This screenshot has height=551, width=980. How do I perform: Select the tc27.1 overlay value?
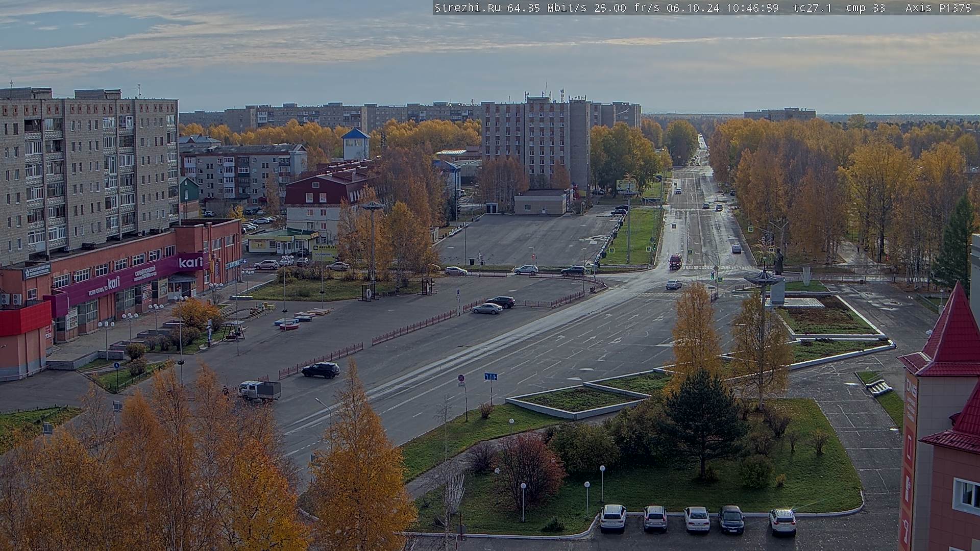click(x=813, y=8)
